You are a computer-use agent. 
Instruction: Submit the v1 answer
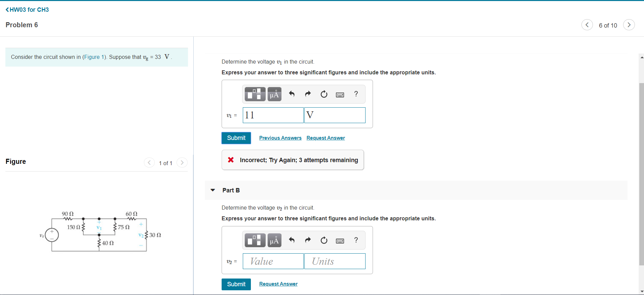pos(236,138)
